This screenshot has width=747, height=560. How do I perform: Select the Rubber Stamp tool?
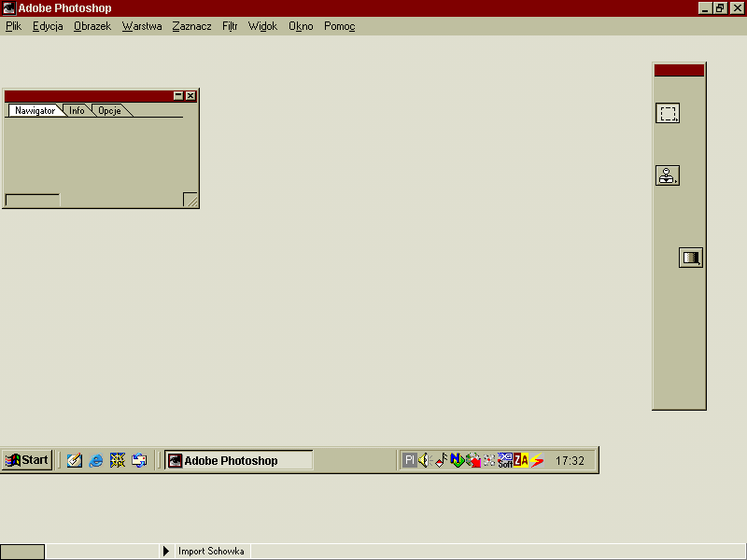(668, 175)
